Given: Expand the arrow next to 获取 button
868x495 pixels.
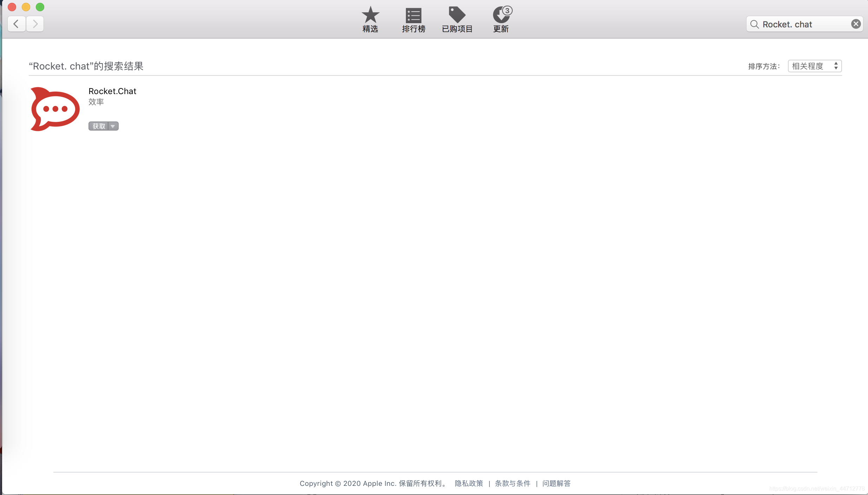Looking at the screenshot, I should point(113,126).
